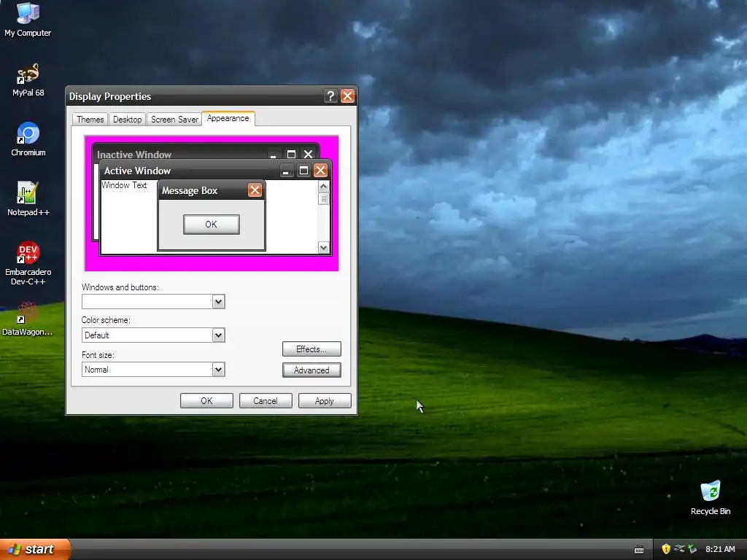Screen dimensions: 747x560
Task: Click the preview Message Box close button
Action: pyautogui.click(x=255, y=190)
